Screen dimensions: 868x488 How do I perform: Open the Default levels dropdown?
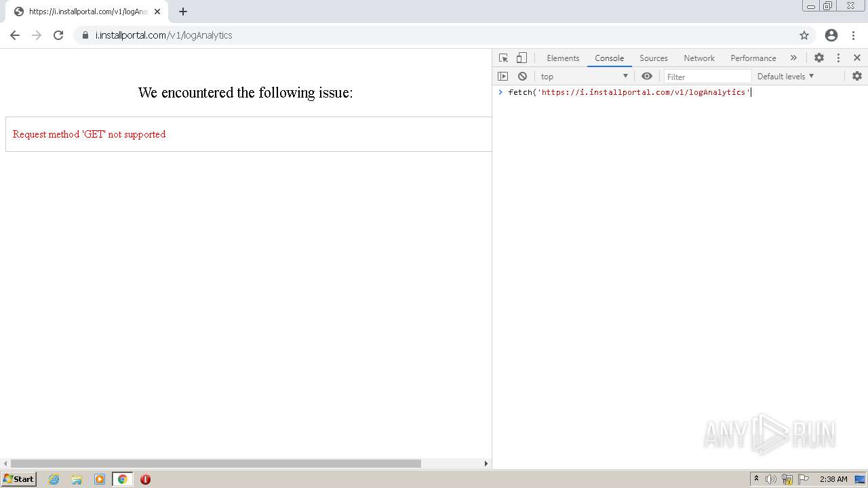785,77
